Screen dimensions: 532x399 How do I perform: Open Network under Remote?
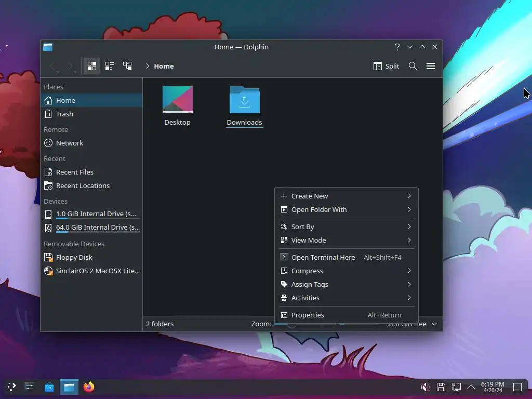91,143
